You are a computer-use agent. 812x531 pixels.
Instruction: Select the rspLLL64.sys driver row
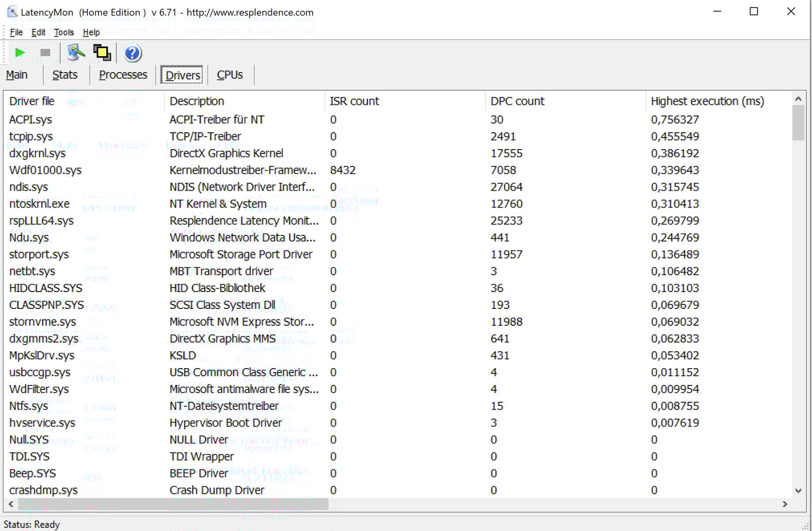pos(398,220)
